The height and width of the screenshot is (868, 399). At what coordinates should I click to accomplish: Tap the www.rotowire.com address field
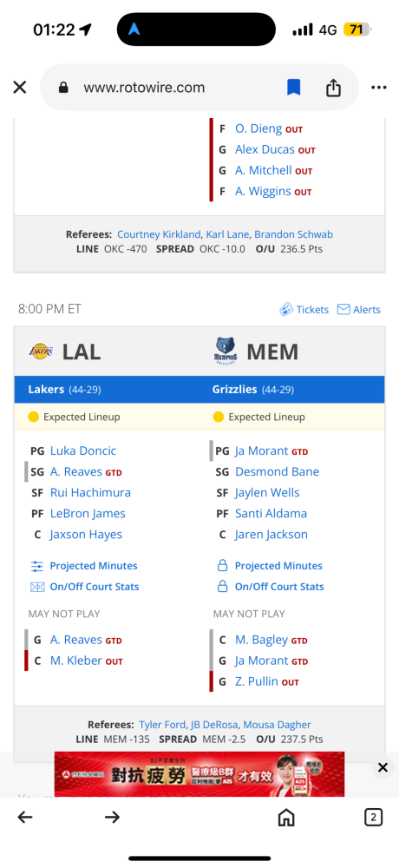coord(144,88)
